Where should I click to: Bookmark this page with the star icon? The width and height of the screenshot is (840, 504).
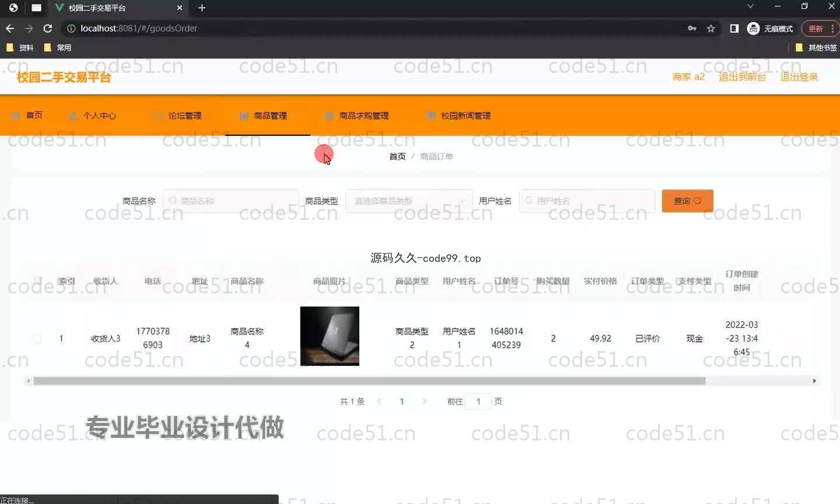711,28
